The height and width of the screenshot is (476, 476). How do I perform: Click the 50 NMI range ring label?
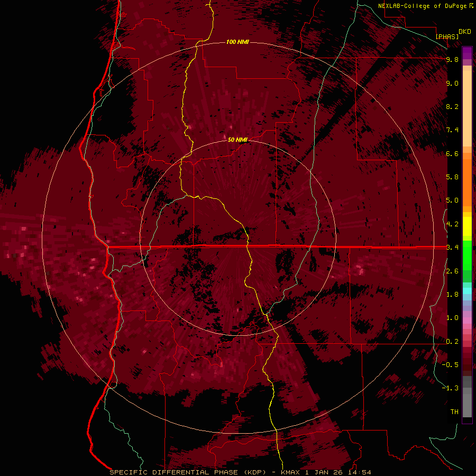[x=237, y=140]
